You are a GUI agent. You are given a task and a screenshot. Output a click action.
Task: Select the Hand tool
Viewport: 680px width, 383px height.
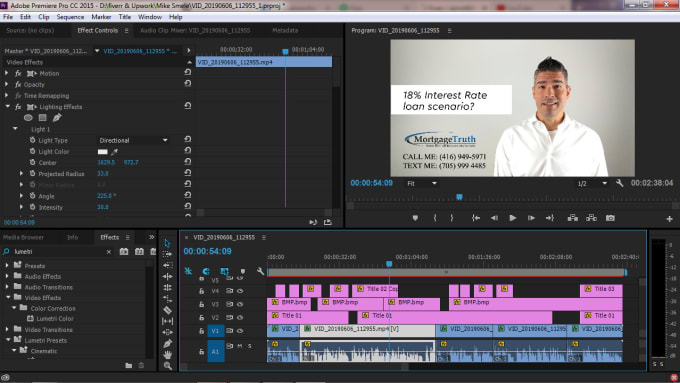[x=167, y=355]
